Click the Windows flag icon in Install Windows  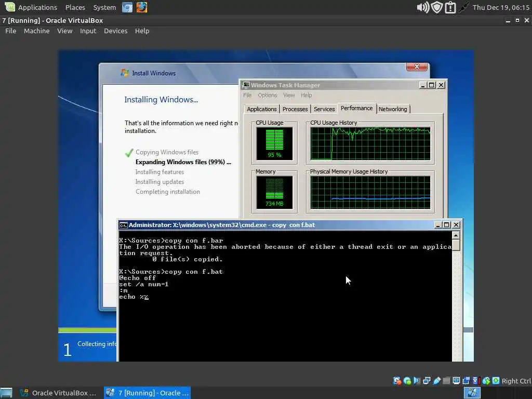pyautogui.click(x=125, y=73)
